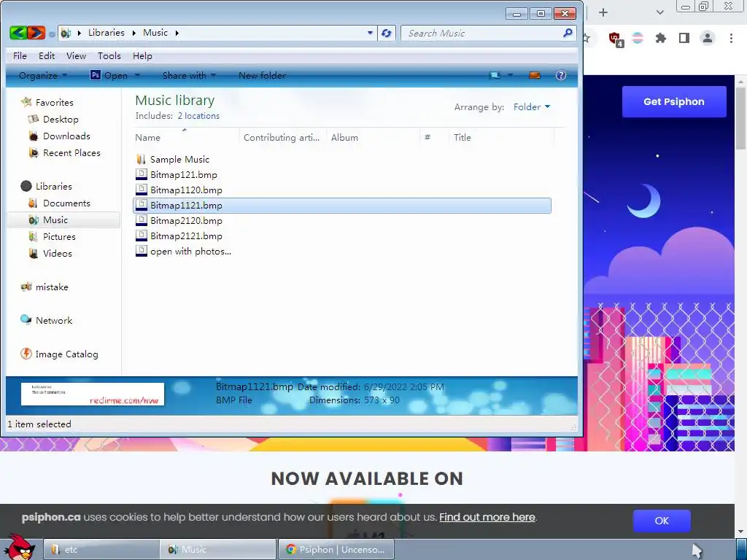Select file Bitmap1120.bmp
The width and height of the screenshot is (747, 560).
(x=186, y=190)
